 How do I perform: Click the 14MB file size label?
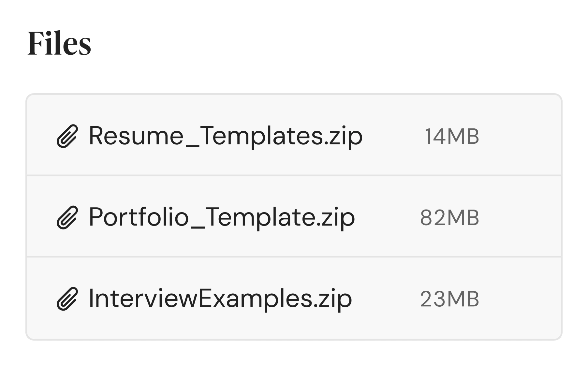point(452,136)
